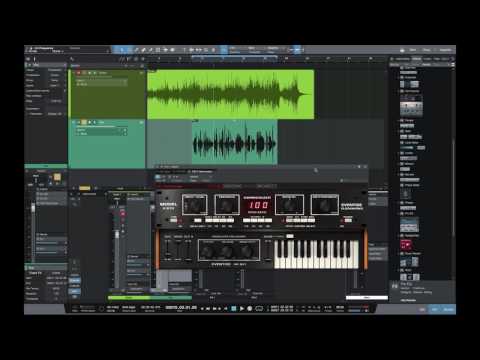Open input selector on green first track
This screenshot has width=480, height=360.
point(101,81)
